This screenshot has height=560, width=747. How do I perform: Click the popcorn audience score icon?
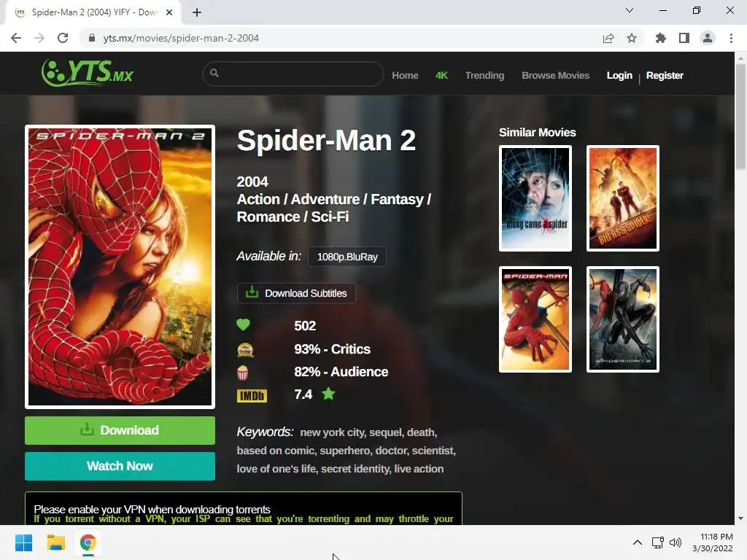pos(242,373)
